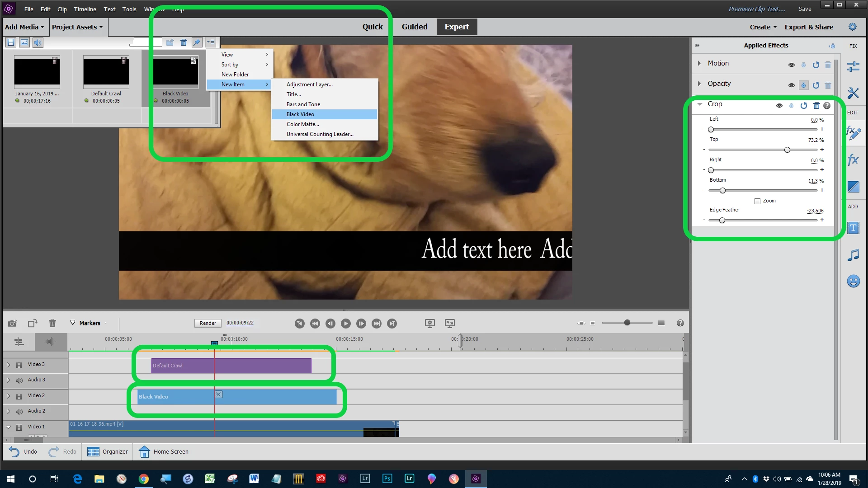Enable the Zoom checkbox in Crop
The image size is (868, 488).
(x=757, y=201)
